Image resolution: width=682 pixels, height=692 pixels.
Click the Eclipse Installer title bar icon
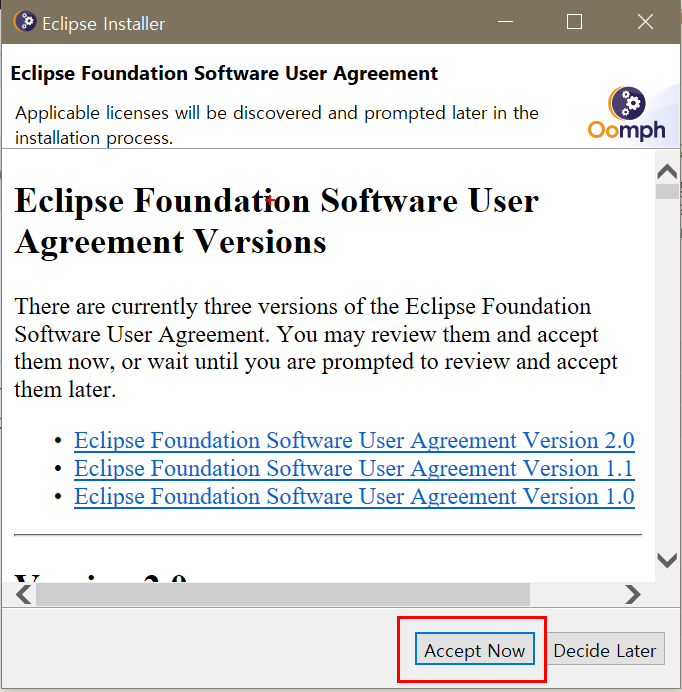25,21
